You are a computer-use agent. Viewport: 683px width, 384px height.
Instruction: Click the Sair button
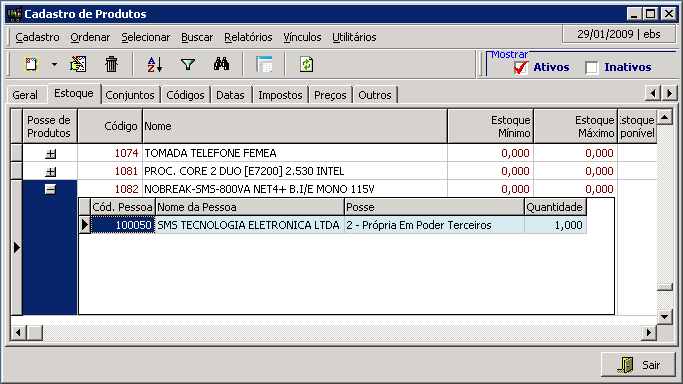638,365
